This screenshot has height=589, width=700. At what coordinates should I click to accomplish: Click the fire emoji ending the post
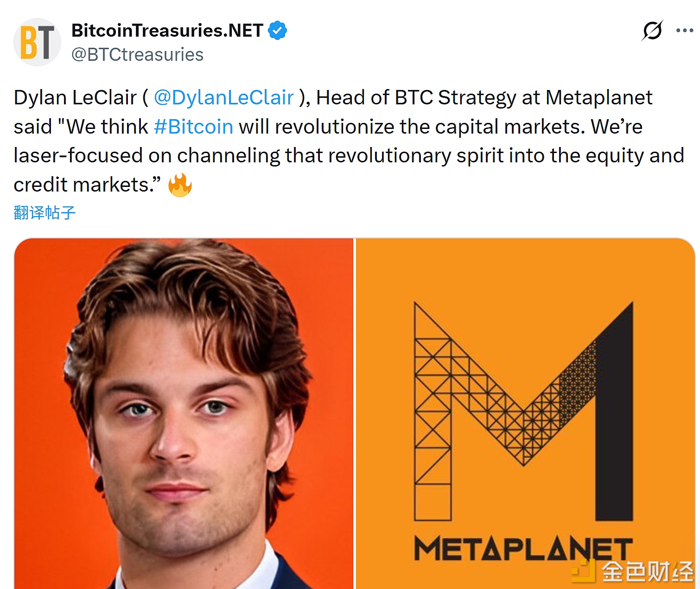(x=180, y=185)
